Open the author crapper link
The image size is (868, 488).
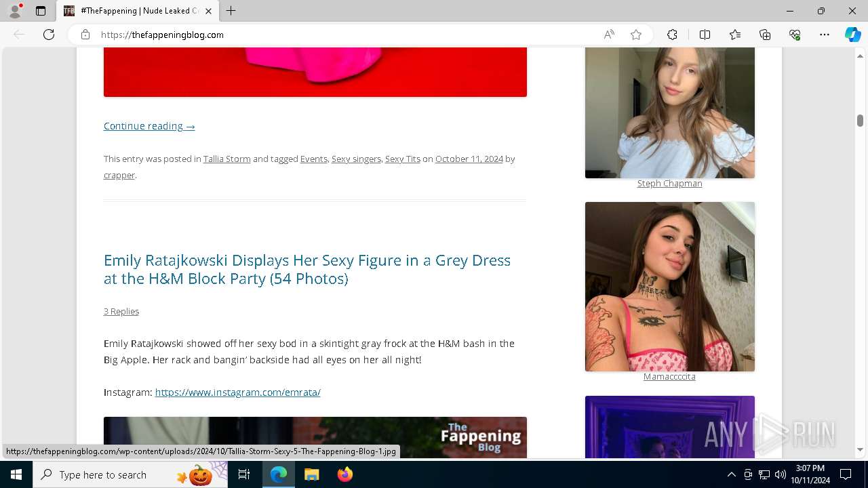119,175
